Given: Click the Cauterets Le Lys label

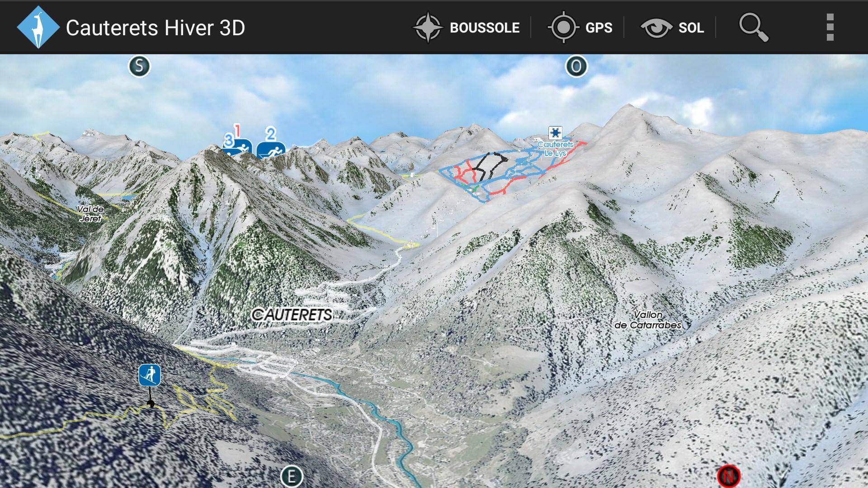Looking at the screenshot, I should click(556, 149).
